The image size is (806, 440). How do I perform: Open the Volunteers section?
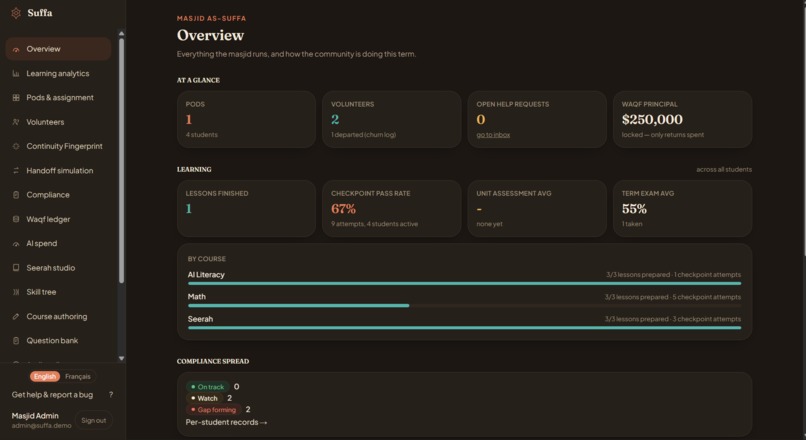coord(58,122)
